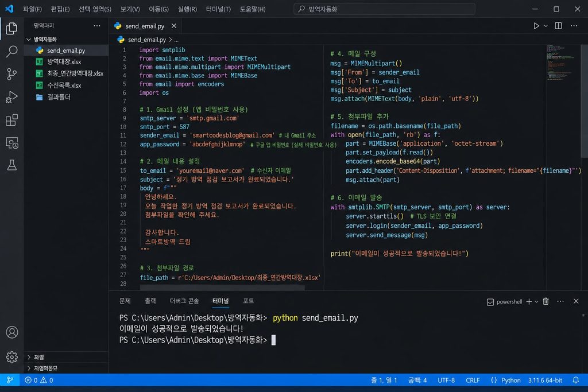Open the 터미널(T) menu
This screenshot has height=392, width=588.
[218, 9]
